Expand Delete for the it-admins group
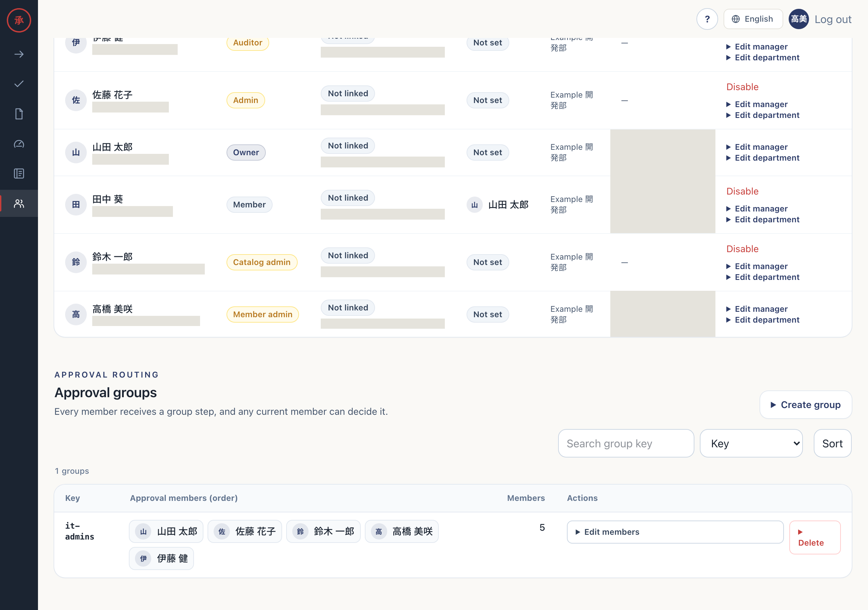The height and width of the screenshot is (610, 868). tap(815, 537)
